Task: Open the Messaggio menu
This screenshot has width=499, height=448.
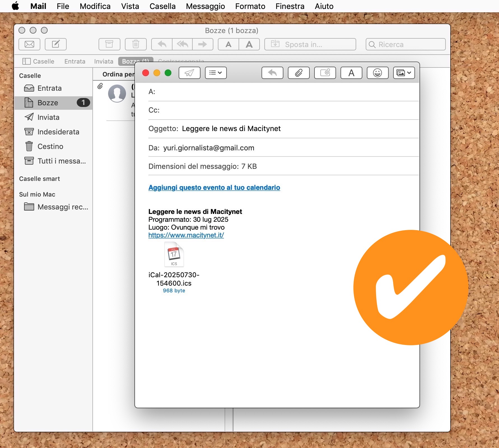Action: click(205, 6)
